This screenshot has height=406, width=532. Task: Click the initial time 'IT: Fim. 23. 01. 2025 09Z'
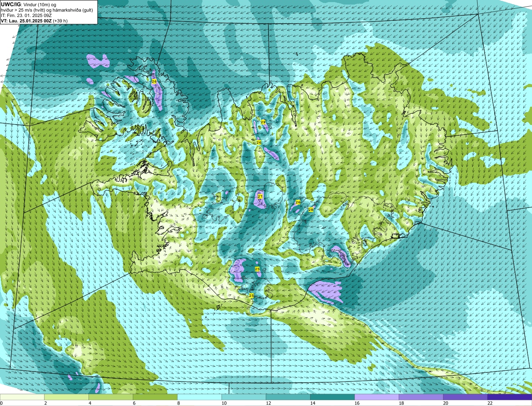(25, 15)
